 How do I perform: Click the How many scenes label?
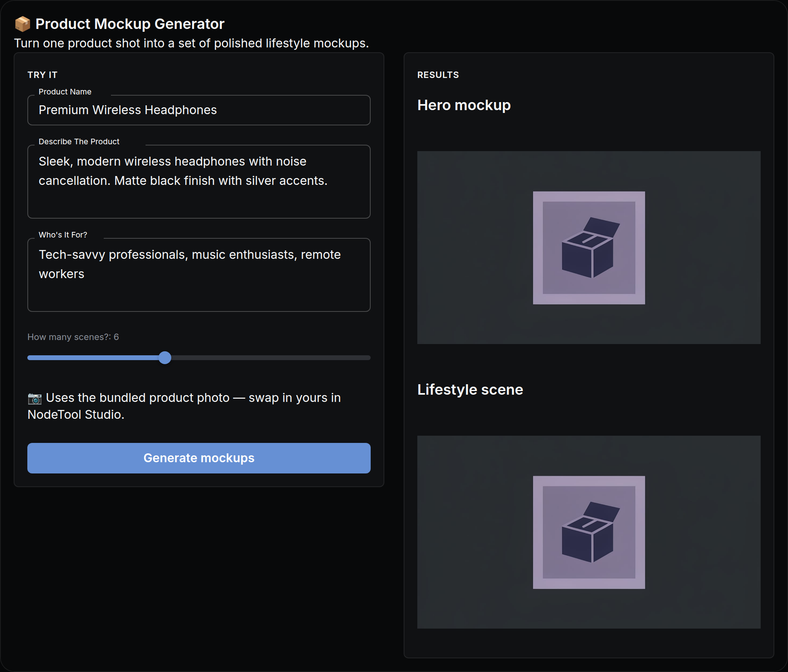(73, 337)
